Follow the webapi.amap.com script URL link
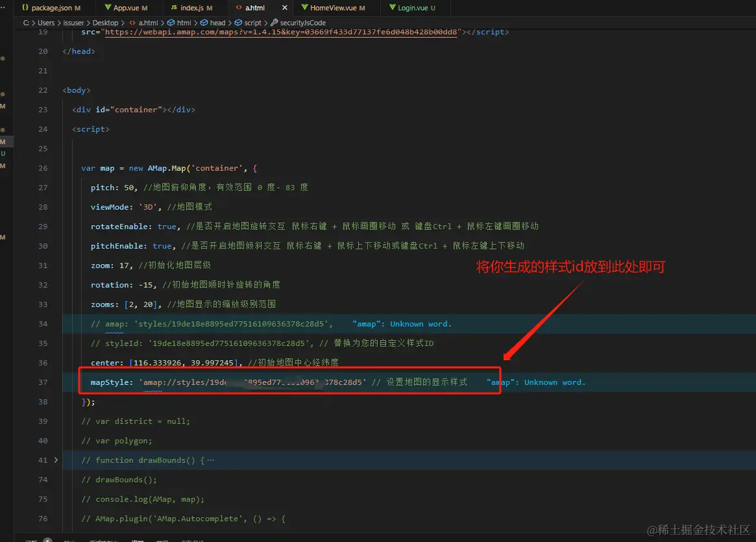 point(280,32)
